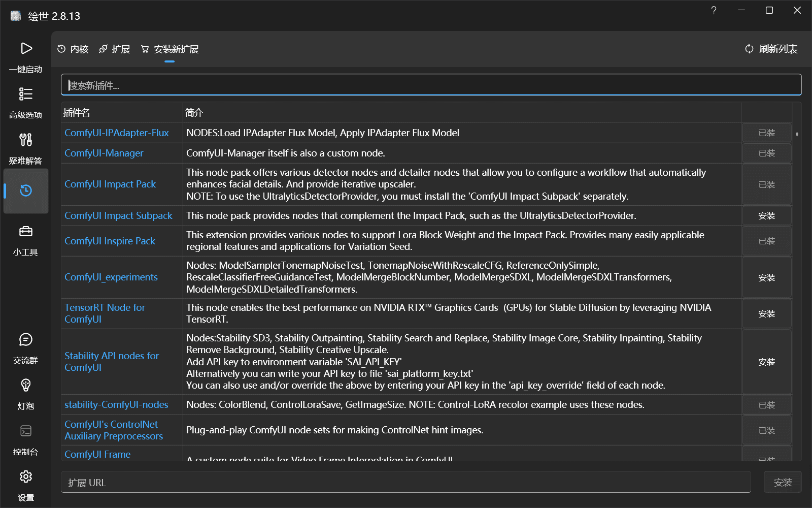Open ComfyUI Impact Subpack link

(118, 215)
